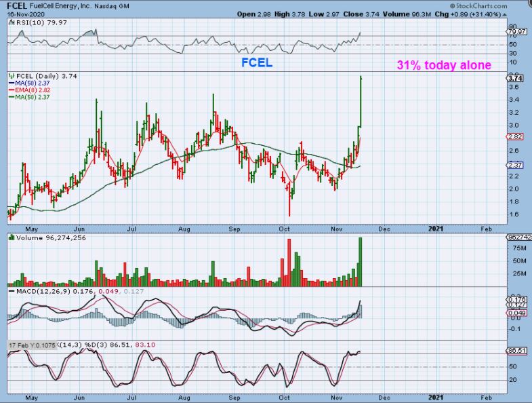The image size is (532, 403).
Task: Click the candlestick icon beside FCEL (Daily)
Action: tap(12, 76)
